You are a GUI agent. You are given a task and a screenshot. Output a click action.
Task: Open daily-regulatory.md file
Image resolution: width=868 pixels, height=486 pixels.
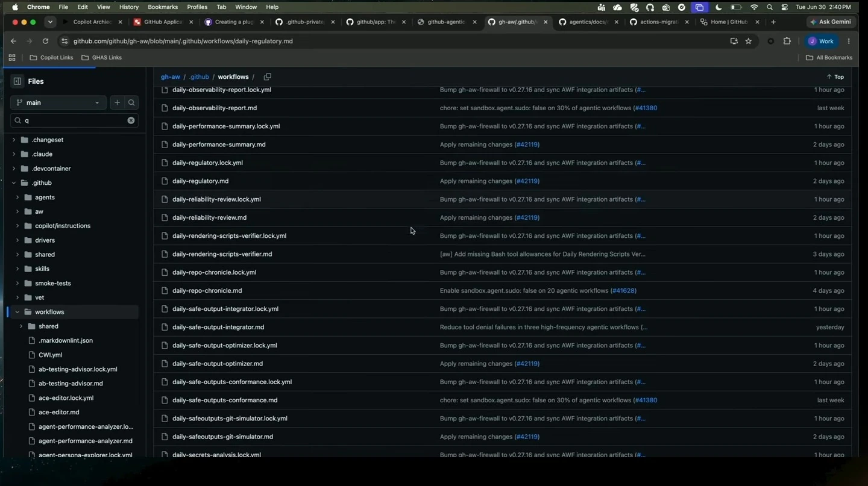200,181
